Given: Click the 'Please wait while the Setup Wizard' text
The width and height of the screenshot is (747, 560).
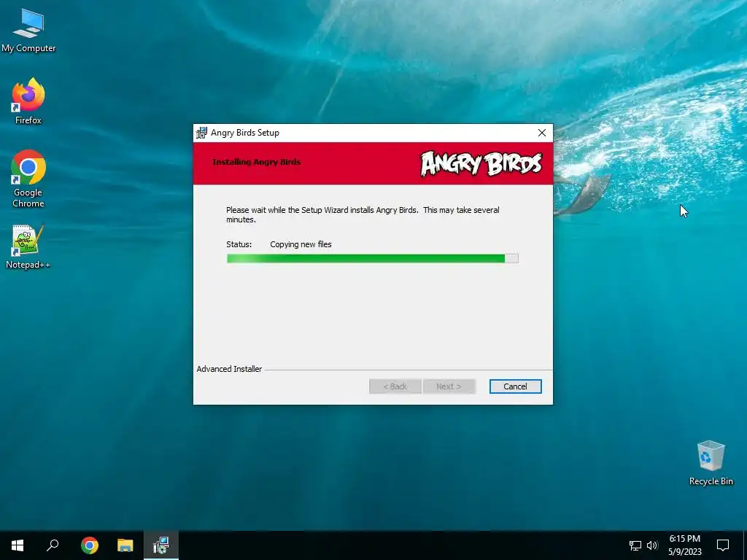Looking at the screenshot, I should (363, 215).
